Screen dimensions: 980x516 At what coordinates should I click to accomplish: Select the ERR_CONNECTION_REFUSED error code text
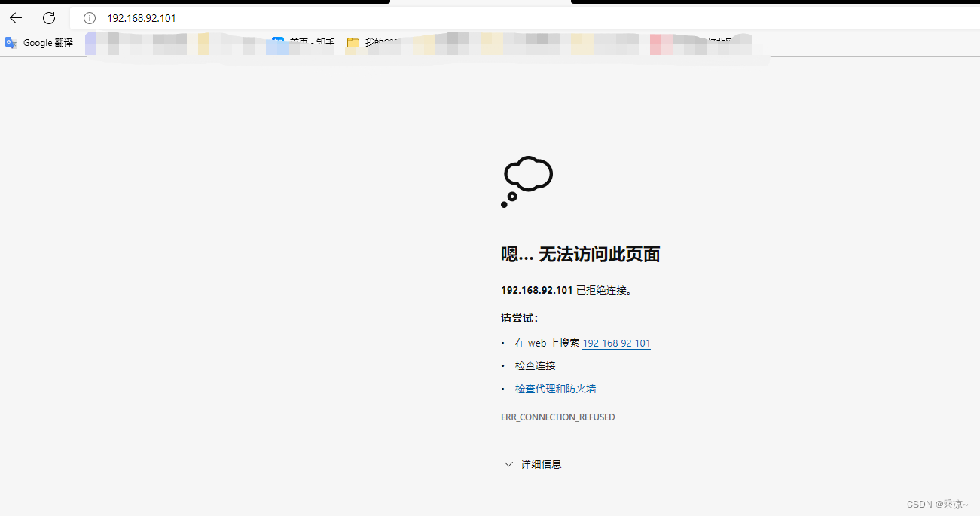[557, 417]
